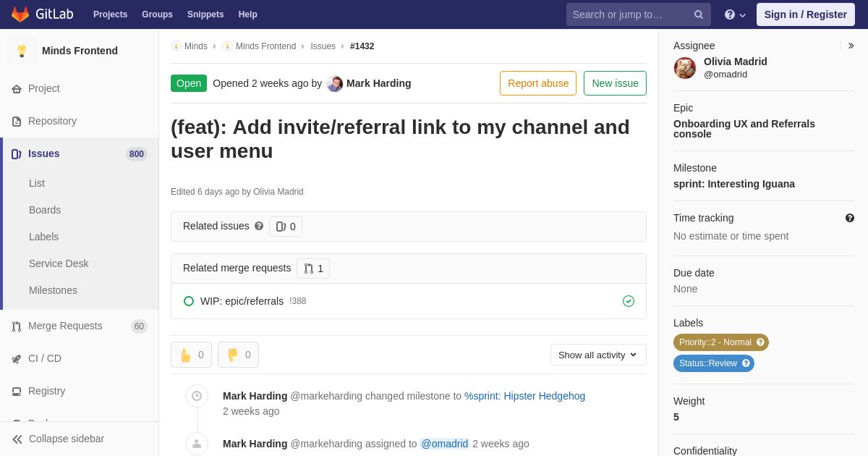The image size is (868, 456).
Task: Open the Groups menu
Action: point(157,14)
